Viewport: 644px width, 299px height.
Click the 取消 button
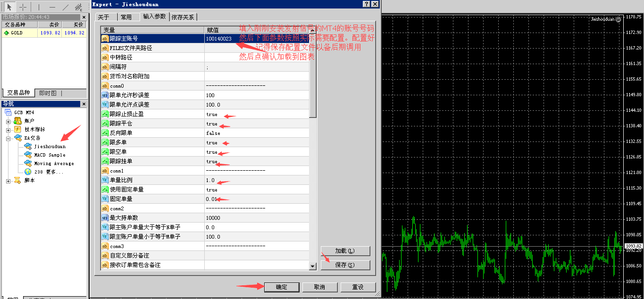tap(319, 287)
